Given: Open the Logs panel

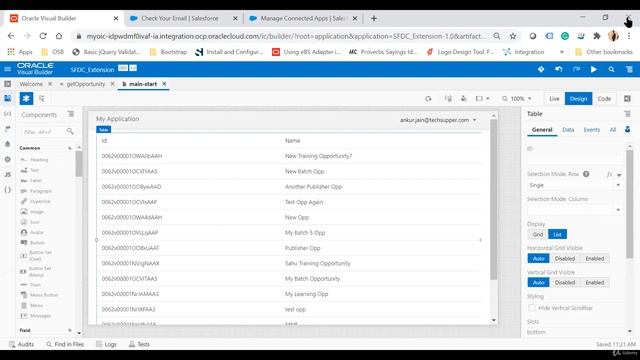Looking at the screenshot, I should pos(106,344).
